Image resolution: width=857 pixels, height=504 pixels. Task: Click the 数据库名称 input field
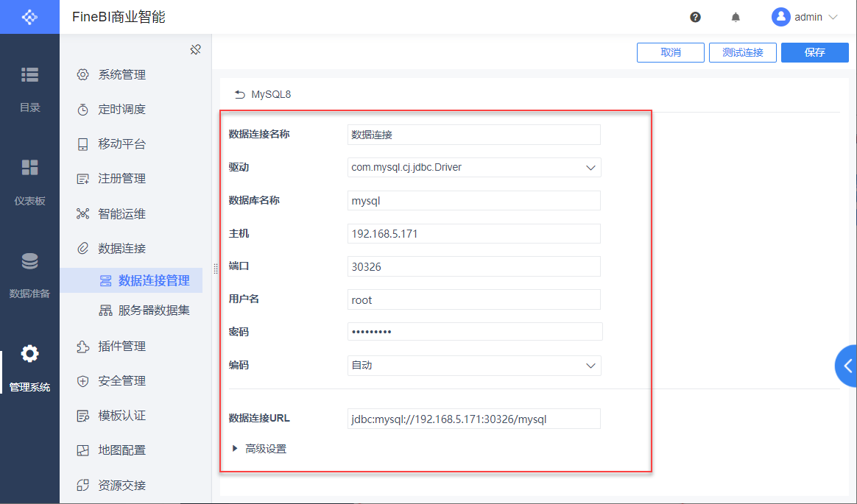(474, 200)
